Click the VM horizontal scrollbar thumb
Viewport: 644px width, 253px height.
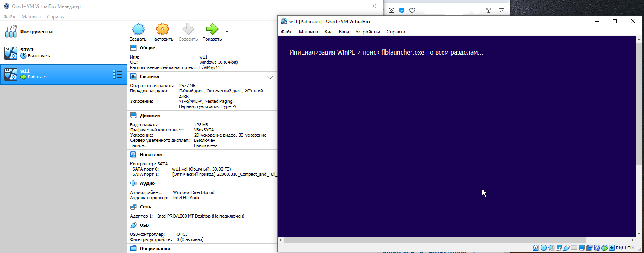pos(435,240)
